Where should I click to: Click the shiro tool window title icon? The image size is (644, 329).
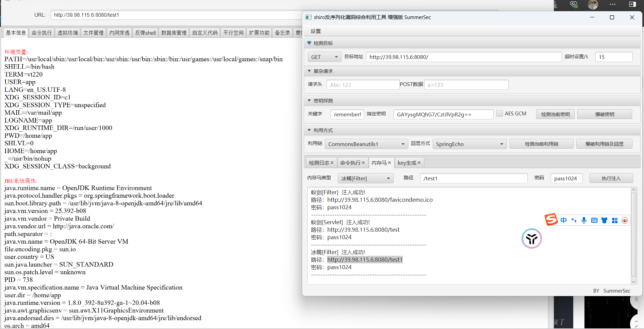pos(308,17)
